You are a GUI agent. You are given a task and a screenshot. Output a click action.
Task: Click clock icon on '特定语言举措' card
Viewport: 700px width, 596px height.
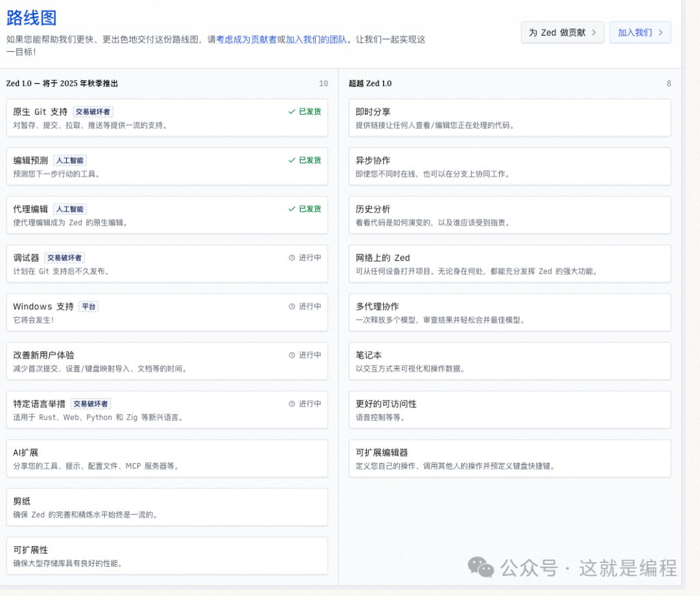pos(292,404)
